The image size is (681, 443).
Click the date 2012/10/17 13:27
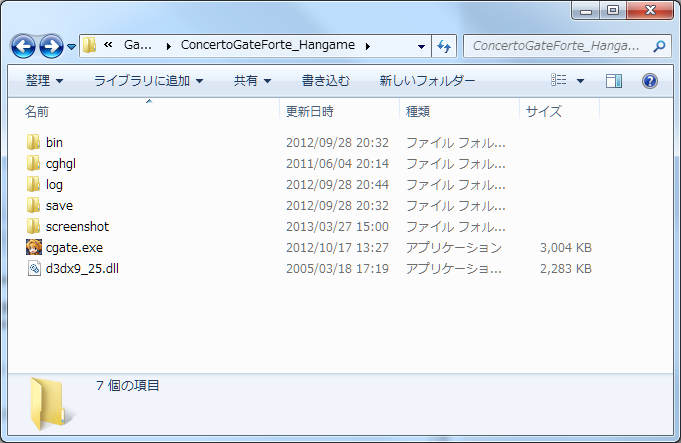click(337, 248)
